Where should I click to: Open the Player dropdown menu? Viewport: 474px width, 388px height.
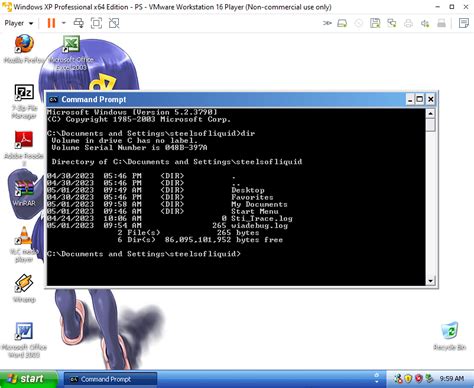tap(19, 23)
